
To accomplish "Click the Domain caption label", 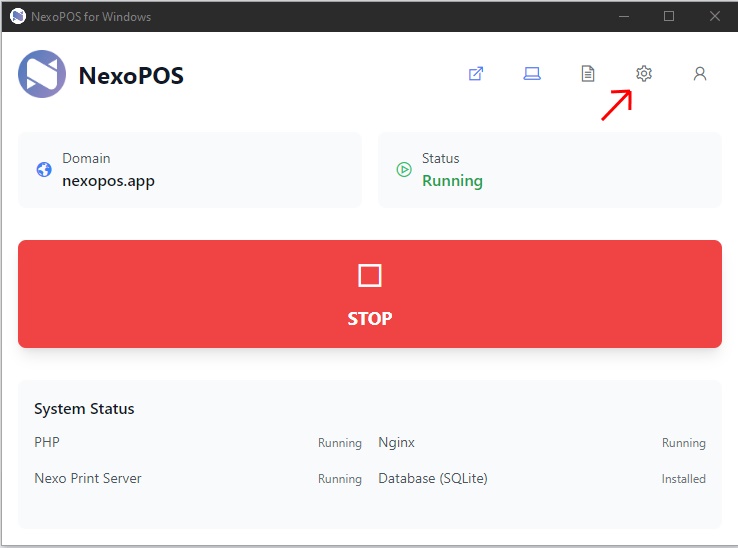I will point(86,158).
